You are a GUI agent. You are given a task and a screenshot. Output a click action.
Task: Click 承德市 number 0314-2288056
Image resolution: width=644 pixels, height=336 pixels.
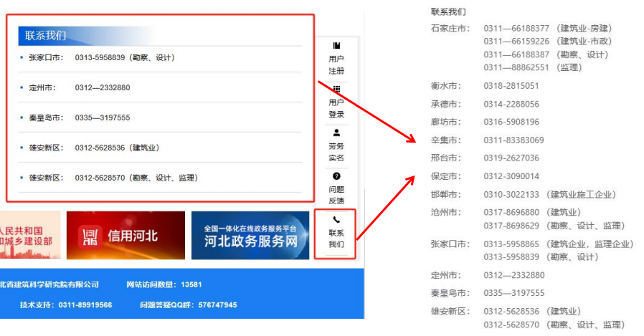pyautogui.click(x=511, y=104)
